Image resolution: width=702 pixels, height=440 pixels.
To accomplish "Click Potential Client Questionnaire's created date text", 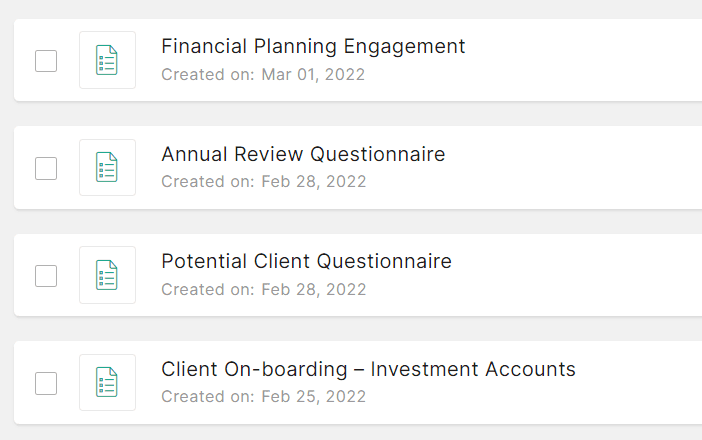I will pos(263,290).
